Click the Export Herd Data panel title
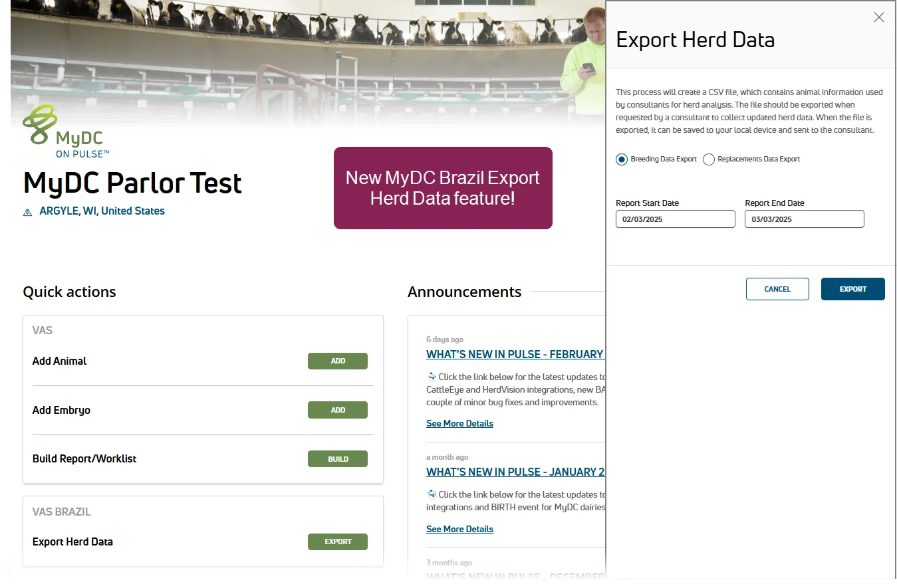The height and width of the screenshot is (588, 897). pos(695,40)
